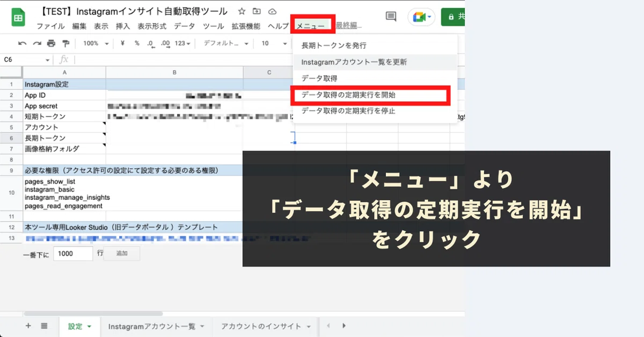
Task: Choose データ取得の定期実行を開始
Action: pyautogui.click(x=375, y=95)
